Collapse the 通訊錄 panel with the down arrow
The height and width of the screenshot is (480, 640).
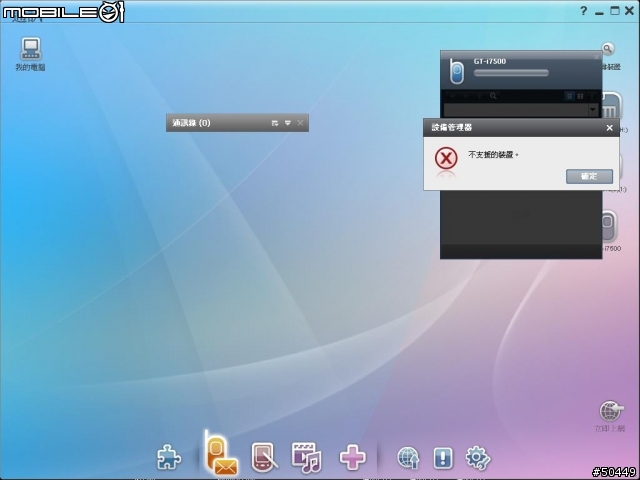(288, 122)
